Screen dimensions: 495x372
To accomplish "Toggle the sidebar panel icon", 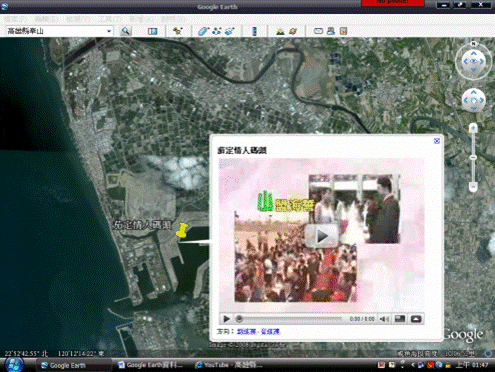I will (152, 31).
